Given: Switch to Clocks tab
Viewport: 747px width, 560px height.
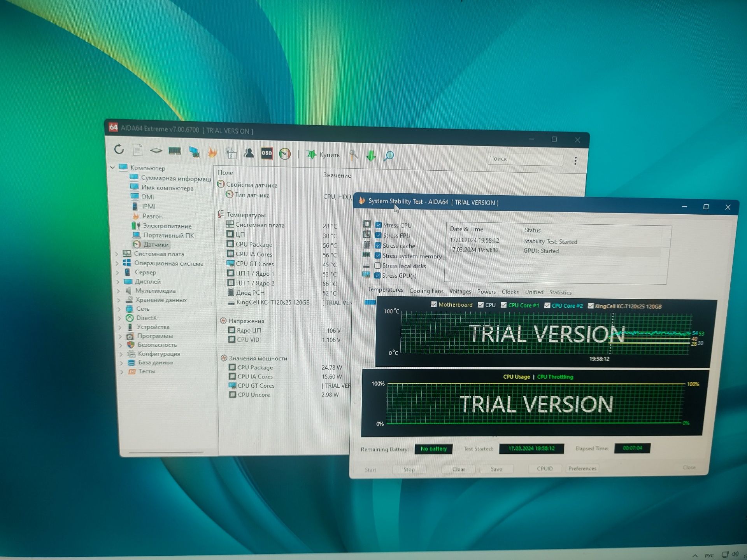Looking at the screenshot, I should pos(510,292).
